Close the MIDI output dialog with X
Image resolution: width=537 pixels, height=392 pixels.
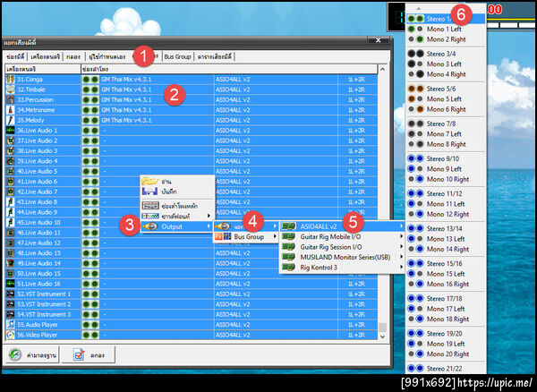tap(378, 40)
